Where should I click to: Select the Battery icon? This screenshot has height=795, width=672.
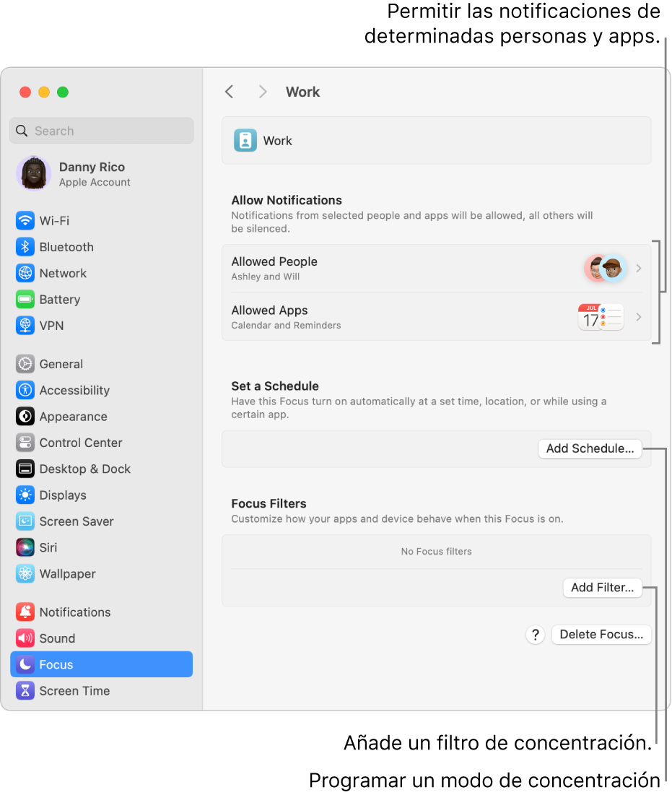[x=25, y=299]
